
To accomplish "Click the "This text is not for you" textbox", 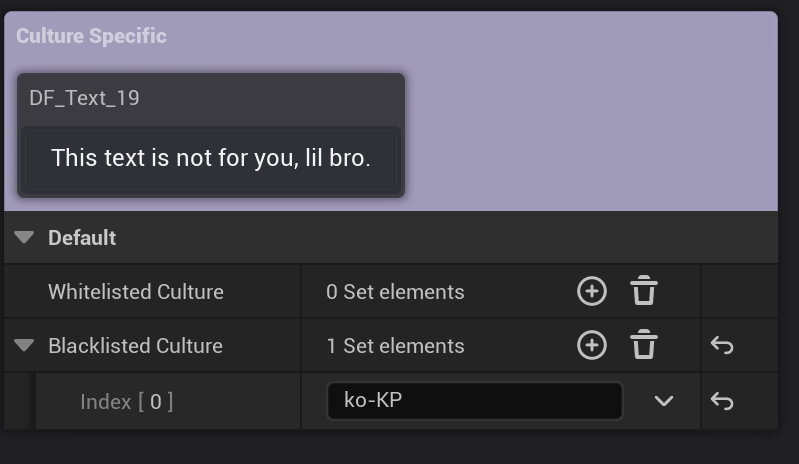I will click(211, 158).
